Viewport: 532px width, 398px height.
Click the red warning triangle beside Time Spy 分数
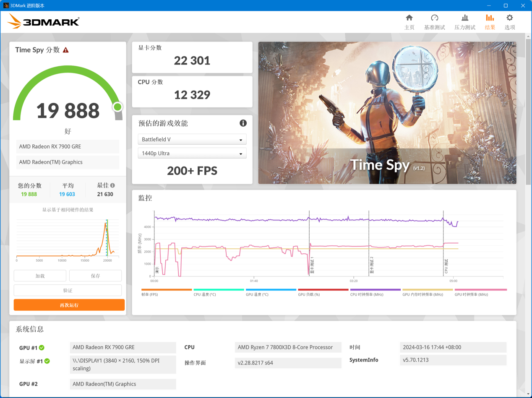[66, 50]
